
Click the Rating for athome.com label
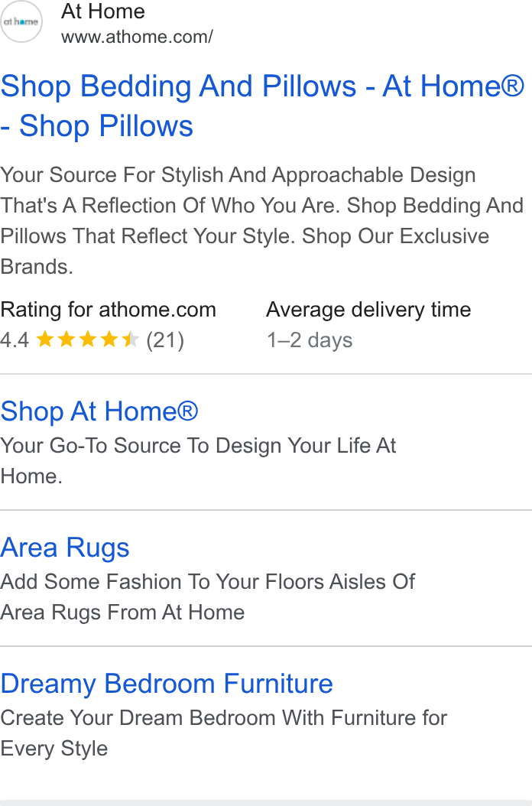click(x=108, y=310)
